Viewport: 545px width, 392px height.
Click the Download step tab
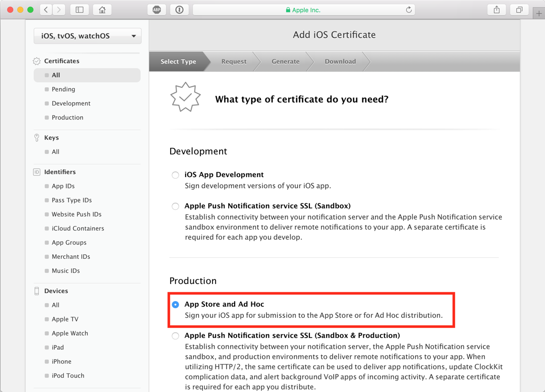(340, 62)
